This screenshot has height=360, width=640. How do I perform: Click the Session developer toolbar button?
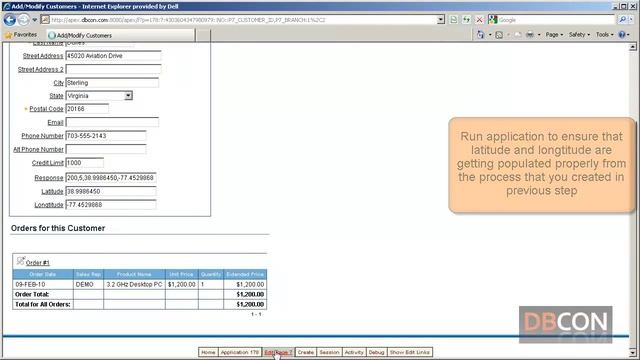pyautogui.click(x=329, y=352)
